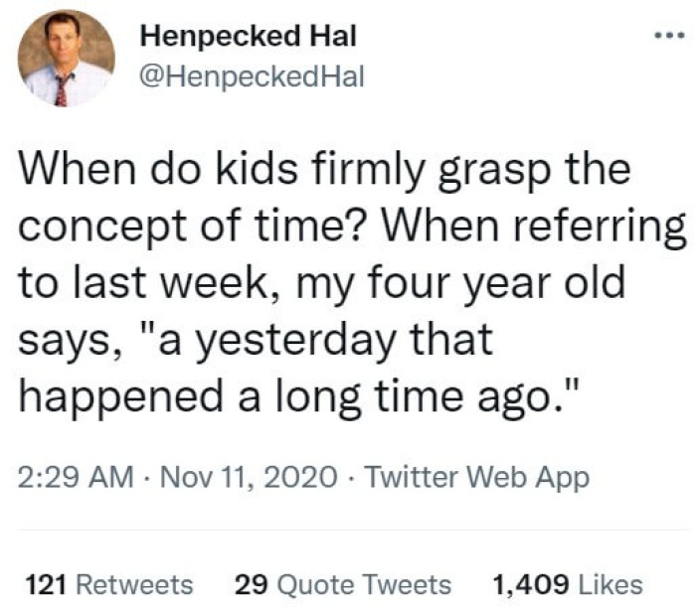Click the words Quote Tweets label
696x616 pixels.
pyautogui.click(x=364, y=585)
